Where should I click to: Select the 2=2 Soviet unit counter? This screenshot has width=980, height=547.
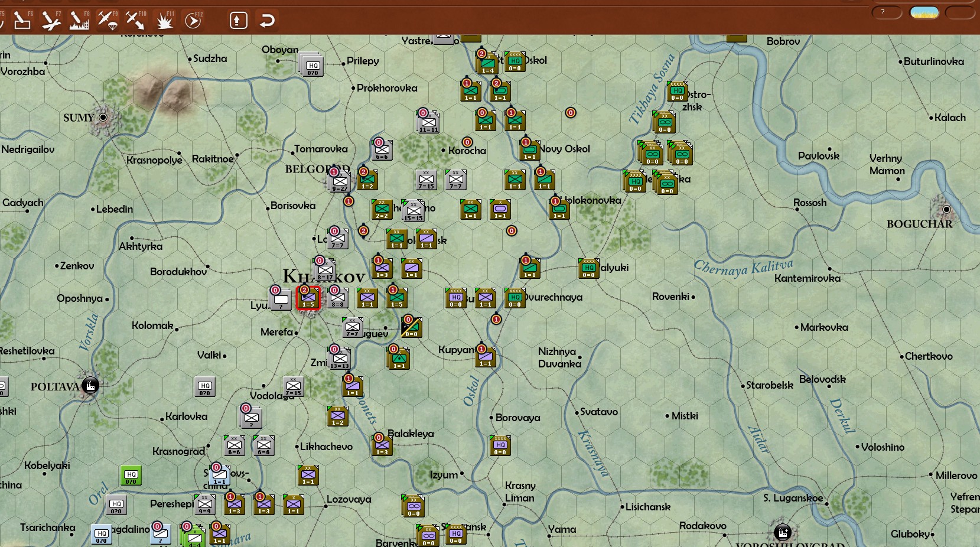382,209
